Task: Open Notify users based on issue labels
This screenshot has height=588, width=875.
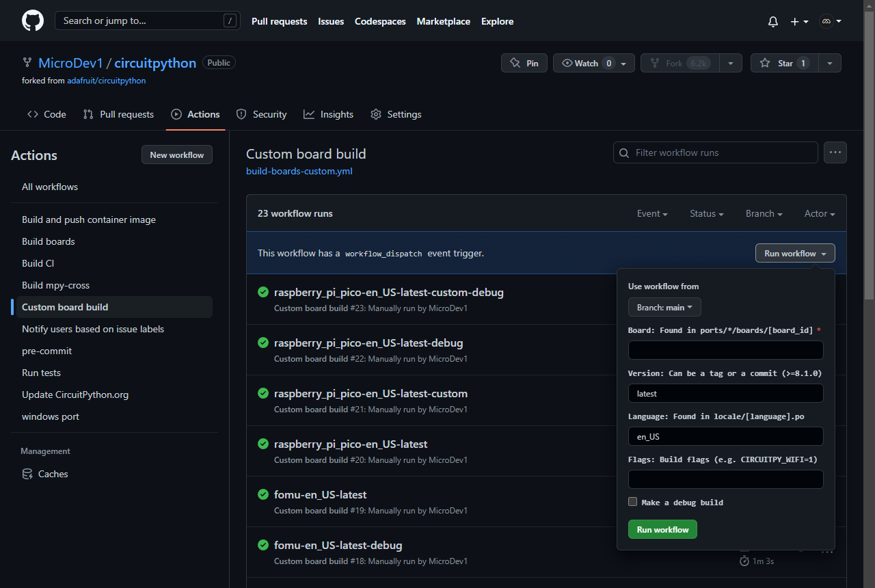Action: 93,329
